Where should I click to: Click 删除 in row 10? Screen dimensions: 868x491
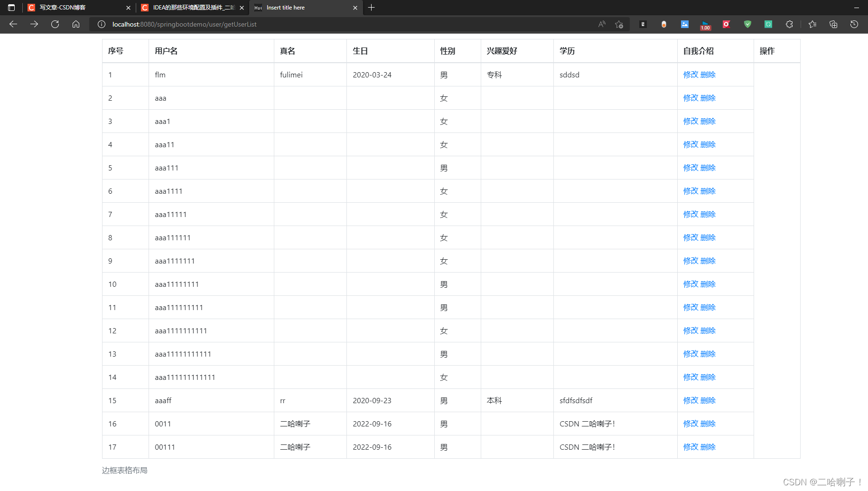708,284
